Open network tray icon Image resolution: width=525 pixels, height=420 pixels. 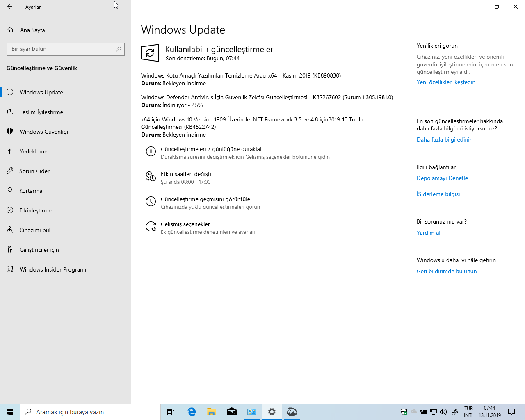pos(434,412)
